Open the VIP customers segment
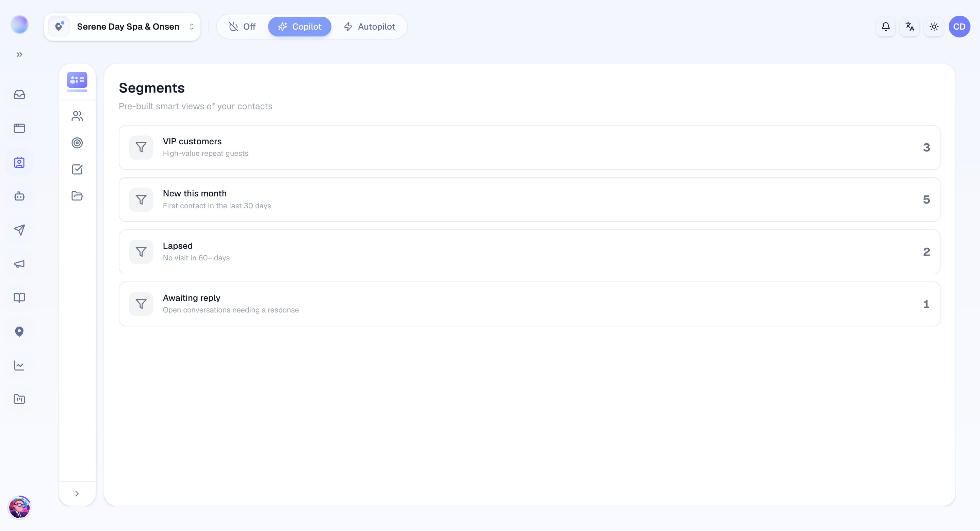This screenshot has height=531, width=980. tap(529, 147)
